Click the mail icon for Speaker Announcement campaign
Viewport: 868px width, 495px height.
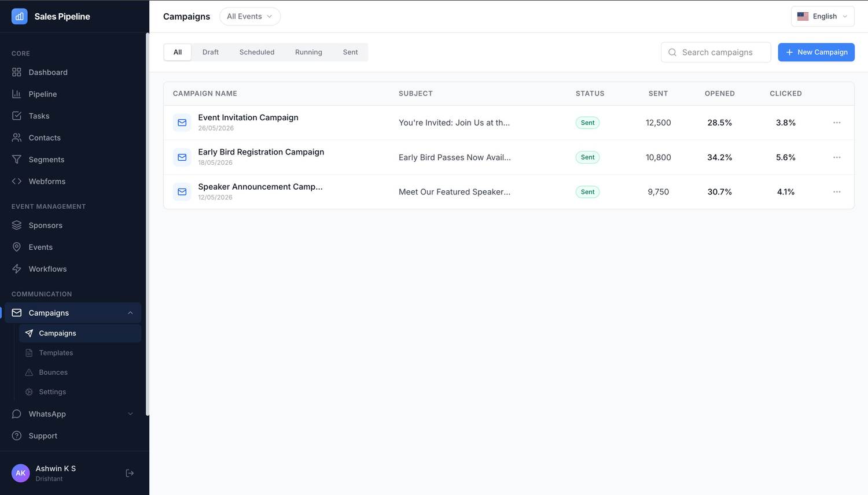(182, 192)
